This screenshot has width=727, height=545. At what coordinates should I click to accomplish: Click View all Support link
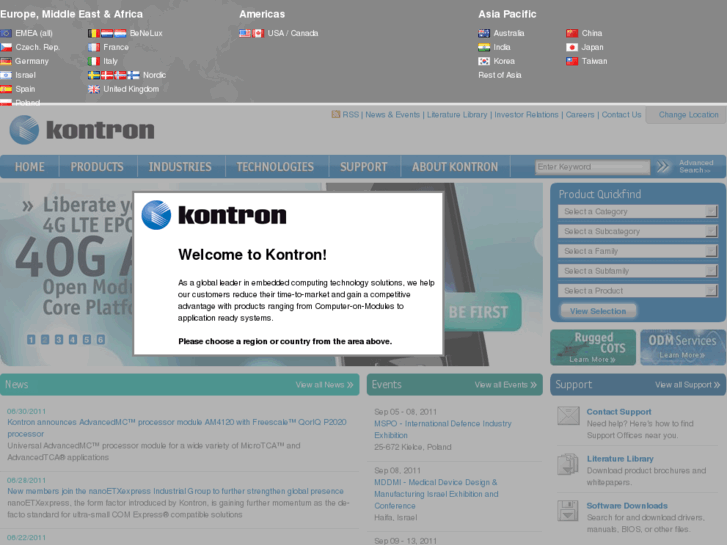pos(688,385)
